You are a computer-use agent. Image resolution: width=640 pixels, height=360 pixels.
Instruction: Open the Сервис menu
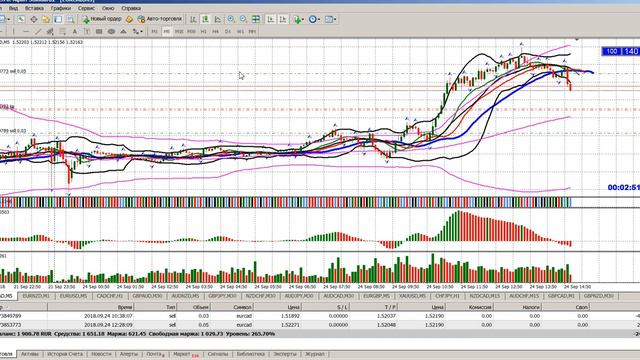tap(86, 8)
